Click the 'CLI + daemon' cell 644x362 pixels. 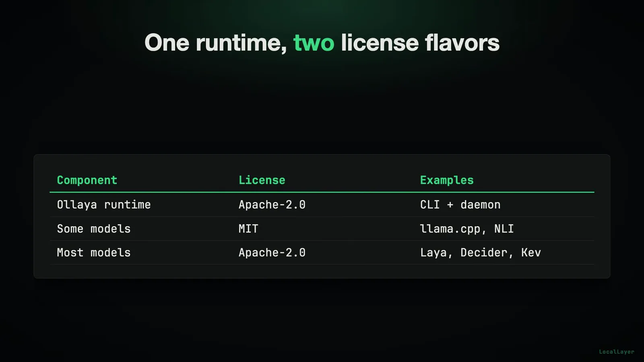[460, 205]
